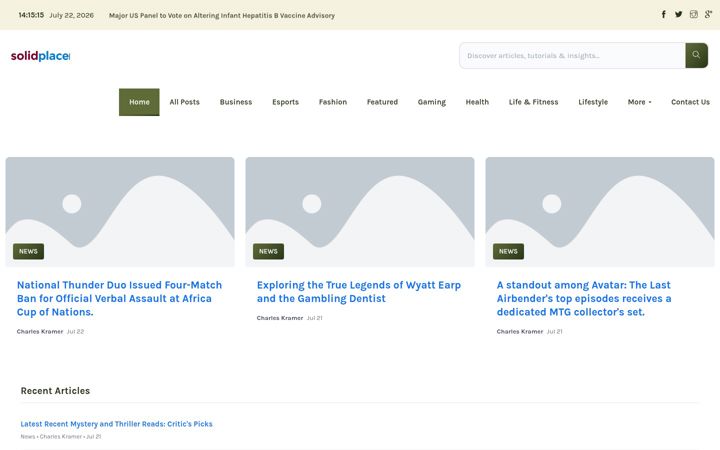Focus the Discover articles search field
Screen dimensions: 720x450
tap(572, 56)
